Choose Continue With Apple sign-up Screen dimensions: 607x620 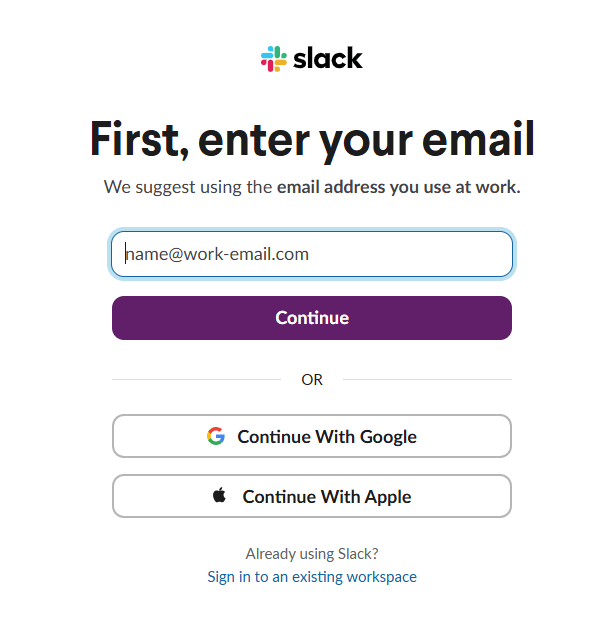click(312, 496)
